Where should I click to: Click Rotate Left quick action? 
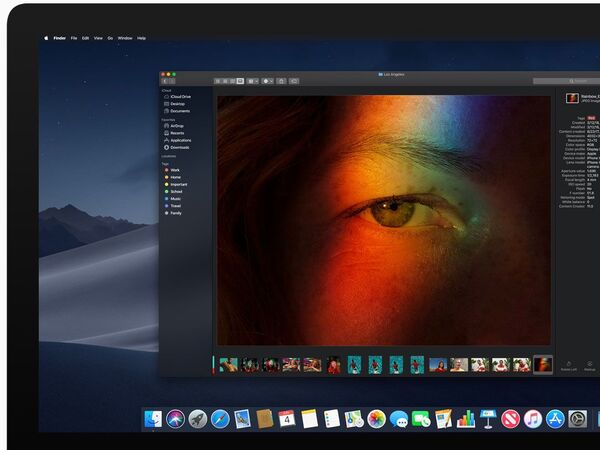point(568,366)
